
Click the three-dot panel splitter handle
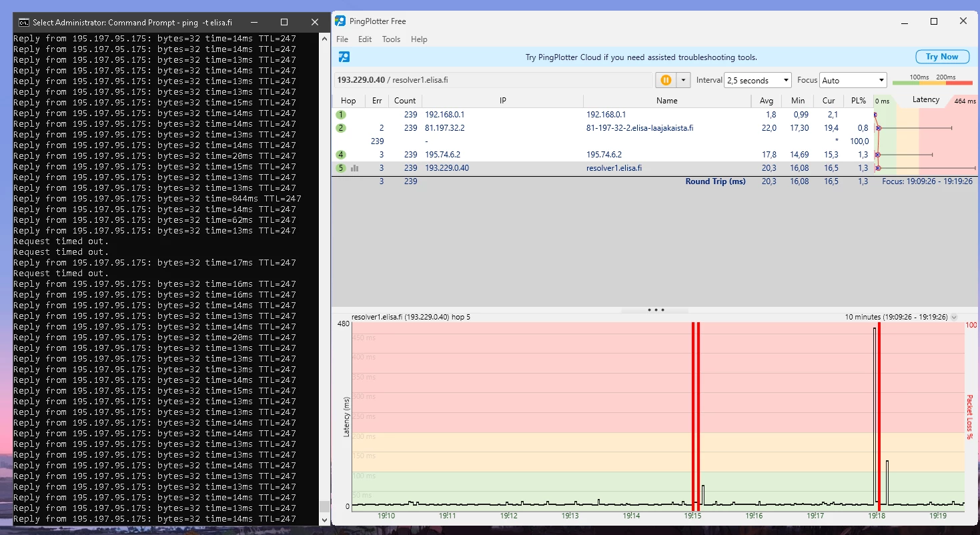(x=656, y=310)
